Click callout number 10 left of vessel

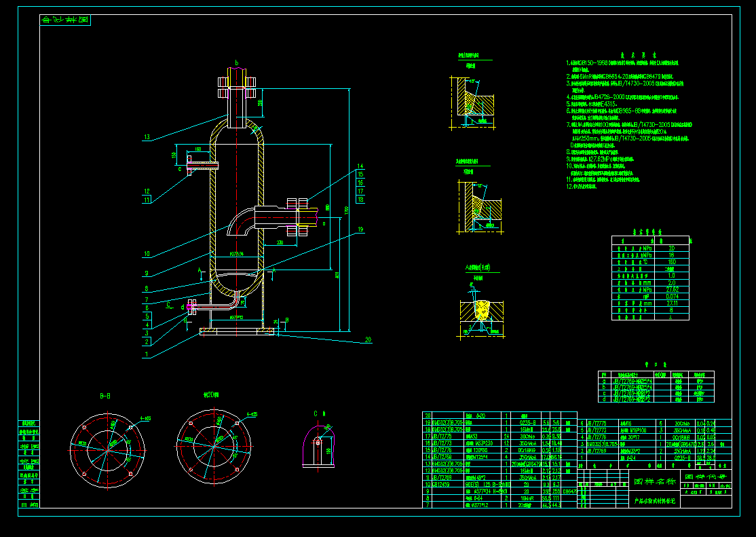tap(147, 255)
